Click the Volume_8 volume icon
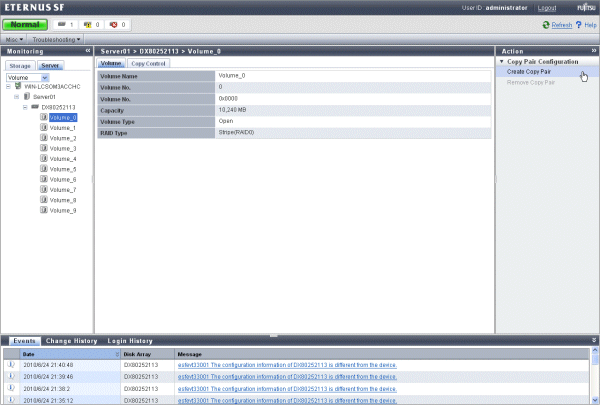Image resolution: width=600 pixels, height=405 pixels. [x=44, y=200]
